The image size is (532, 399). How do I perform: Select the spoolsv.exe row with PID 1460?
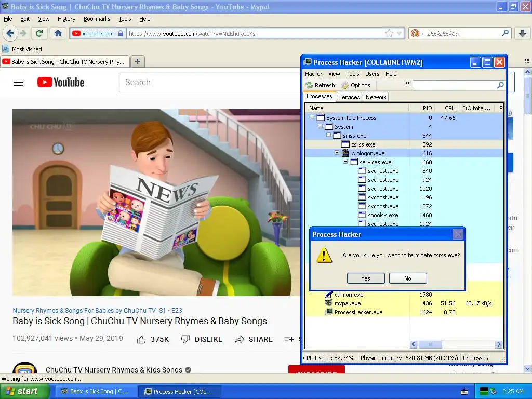404,215
